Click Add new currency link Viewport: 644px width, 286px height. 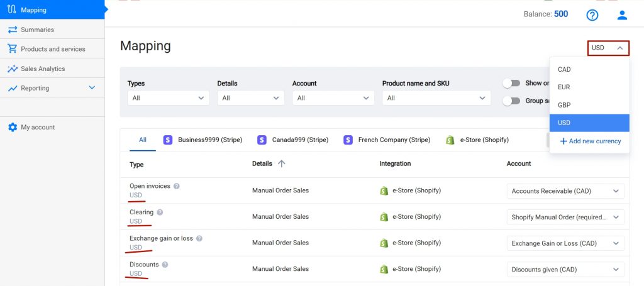[x=590, y=141]
